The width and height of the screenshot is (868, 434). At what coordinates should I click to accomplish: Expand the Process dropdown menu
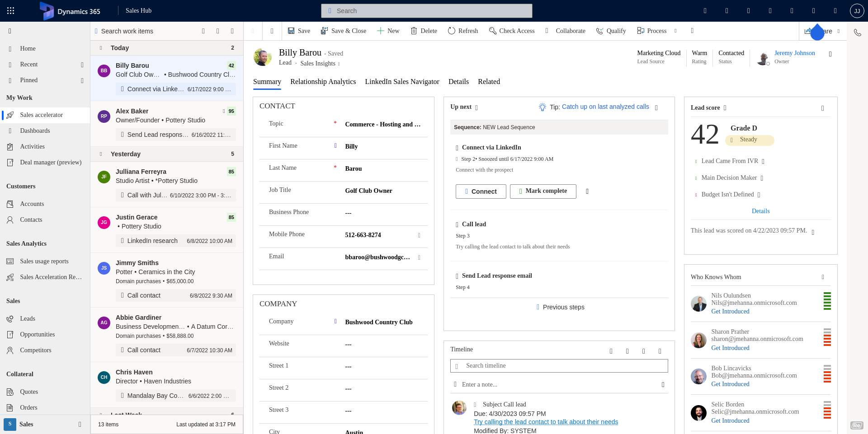[675, 31]
